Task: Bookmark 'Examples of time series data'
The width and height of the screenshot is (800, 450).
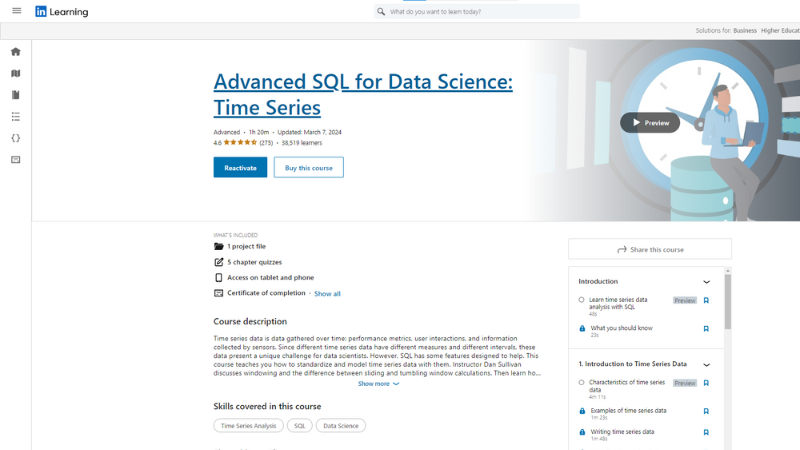Action: (706, 411)
